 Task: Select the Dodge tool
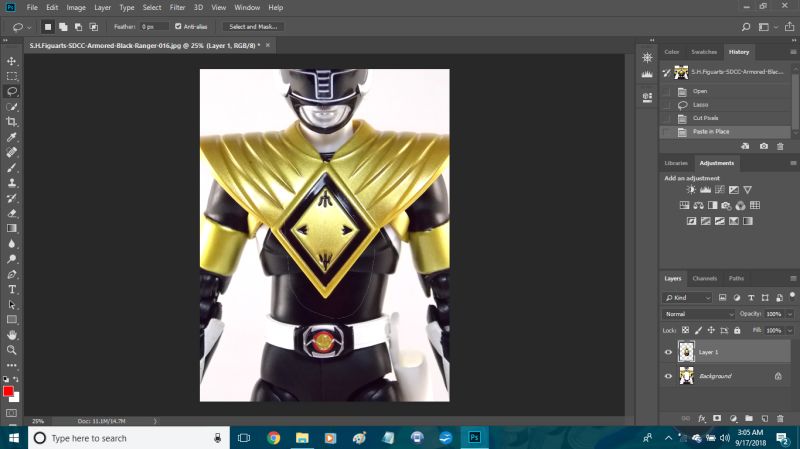point(12,259)
